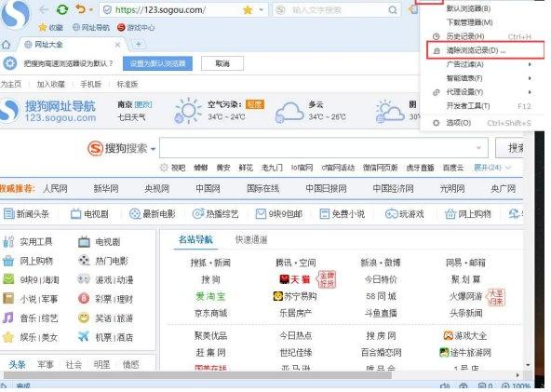Expand the 代理设置(Y) submenu
The width and height of the screenshot is (551, 392).
(530, 92)
